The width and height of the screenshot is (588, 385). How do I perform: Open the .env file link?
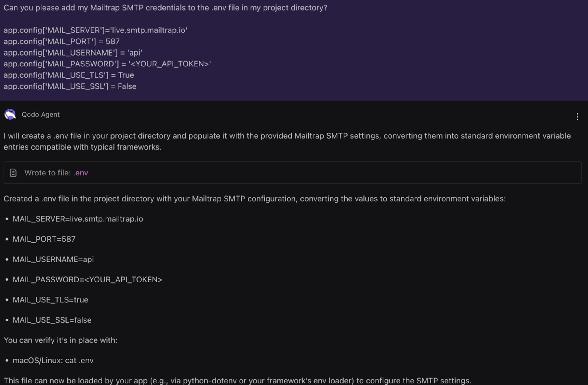pos(81,173)
